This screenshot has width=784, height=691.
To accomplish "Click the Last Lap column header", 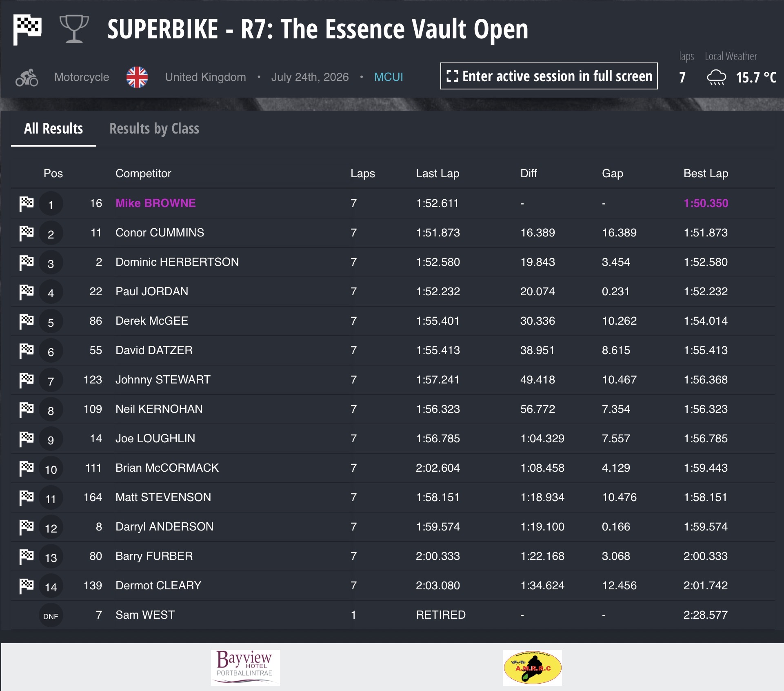I will (438, 174).
